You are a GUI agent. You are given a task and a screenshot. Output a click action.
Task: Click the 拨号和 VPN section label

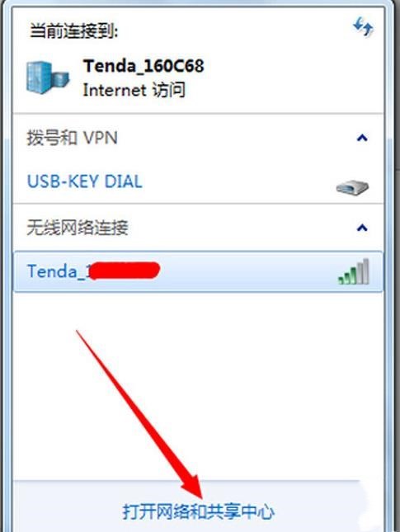(x=73, y=138)
